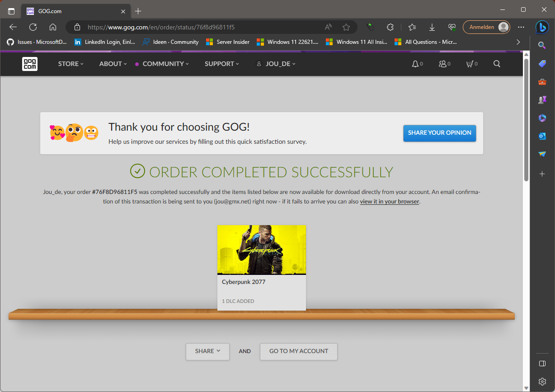Activate Read aloud icon in address bar
This screenshot has width=555, height=392.
coord(329,27)
